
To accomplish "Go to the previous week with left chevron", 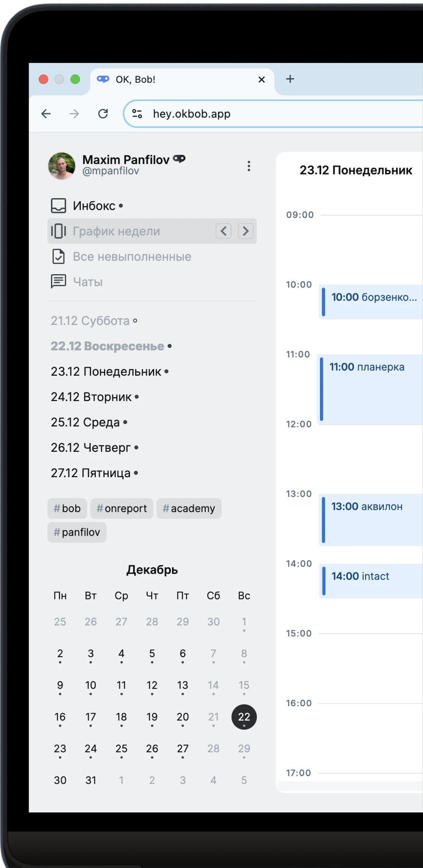I will point(223,231).
